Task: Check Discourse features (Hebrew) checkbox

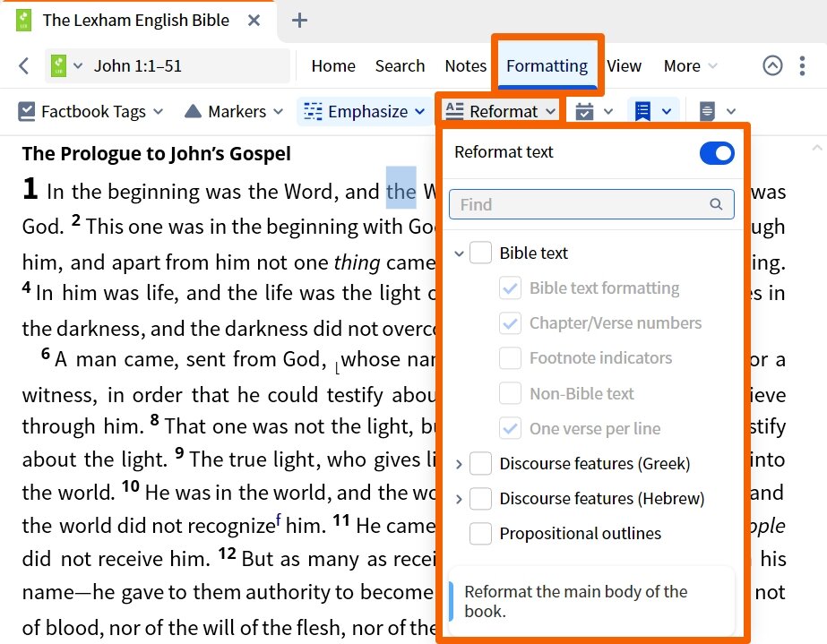Action: tap(480, 498)
